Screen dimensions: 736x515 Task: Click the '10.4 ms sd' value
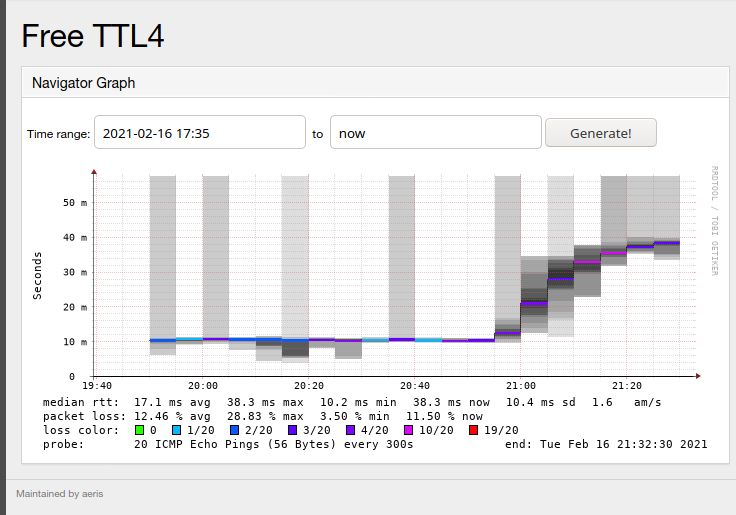pyautogui.click(x=541, y=402)
